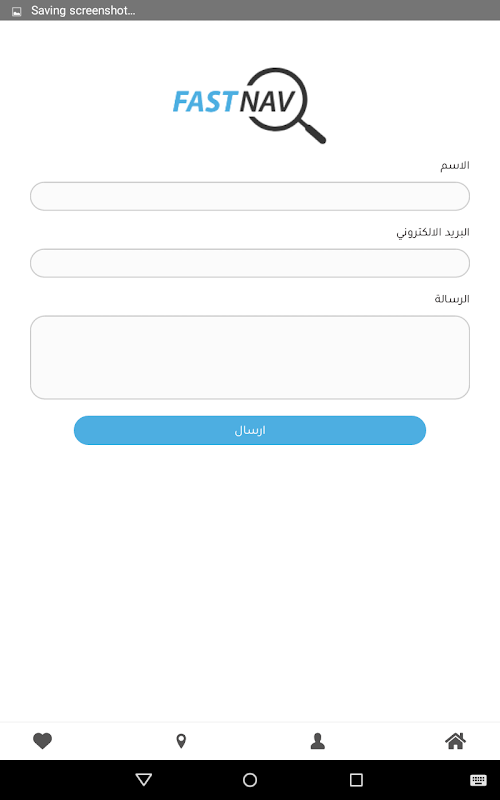Click the الرسالة field label
This screenshot has height=800, width=500.
(x=452, y=299)
